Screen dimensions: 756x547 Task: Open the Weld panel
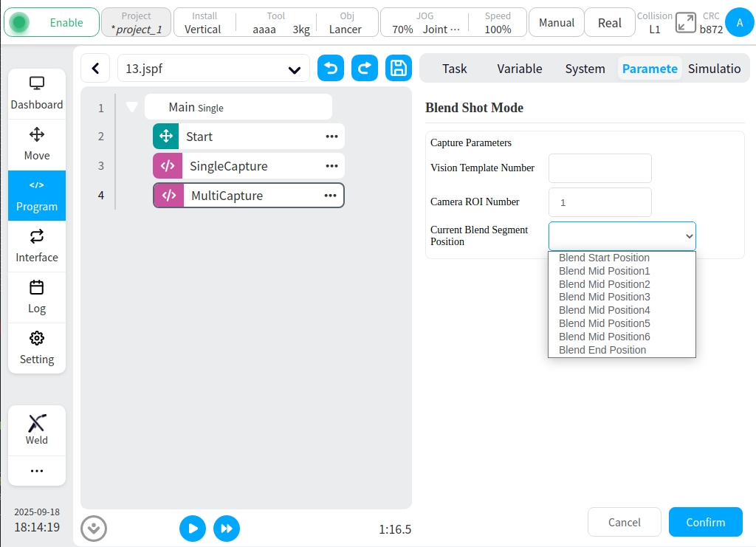37,430
